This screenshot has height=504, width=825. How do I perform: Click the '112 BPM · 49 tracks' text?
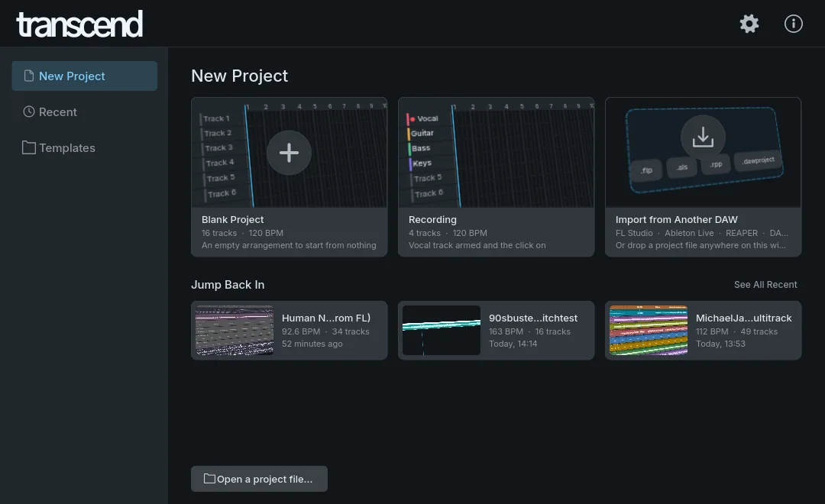(736, 331)
